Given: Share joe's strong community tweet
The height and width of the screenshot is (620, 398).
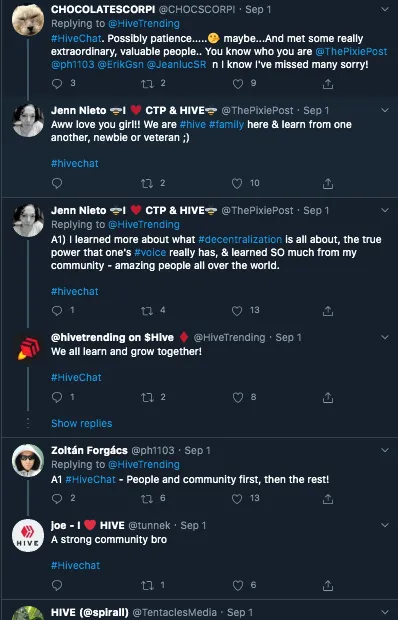Looking at the screenshot, I should click(328, 585).
